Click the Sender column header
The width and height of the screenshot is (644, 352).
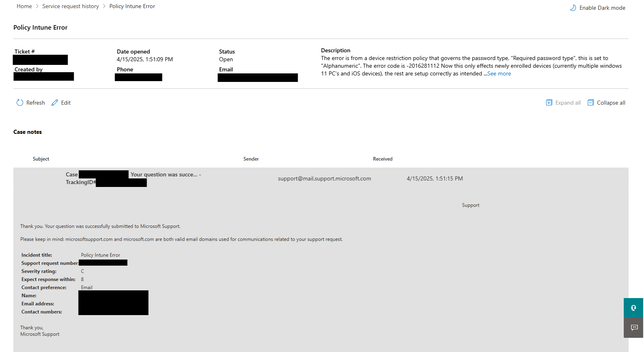251,159
